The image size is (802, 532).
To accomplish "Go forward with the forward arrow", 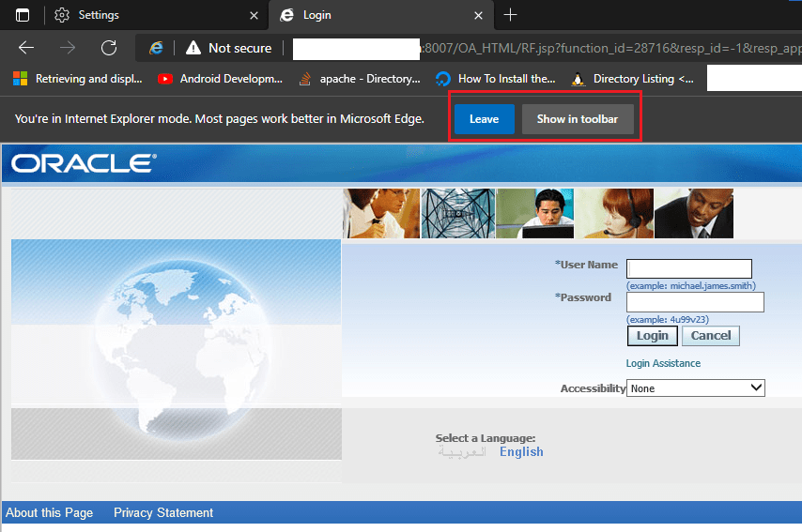I will pyautogui.click(x=68, y=48).
